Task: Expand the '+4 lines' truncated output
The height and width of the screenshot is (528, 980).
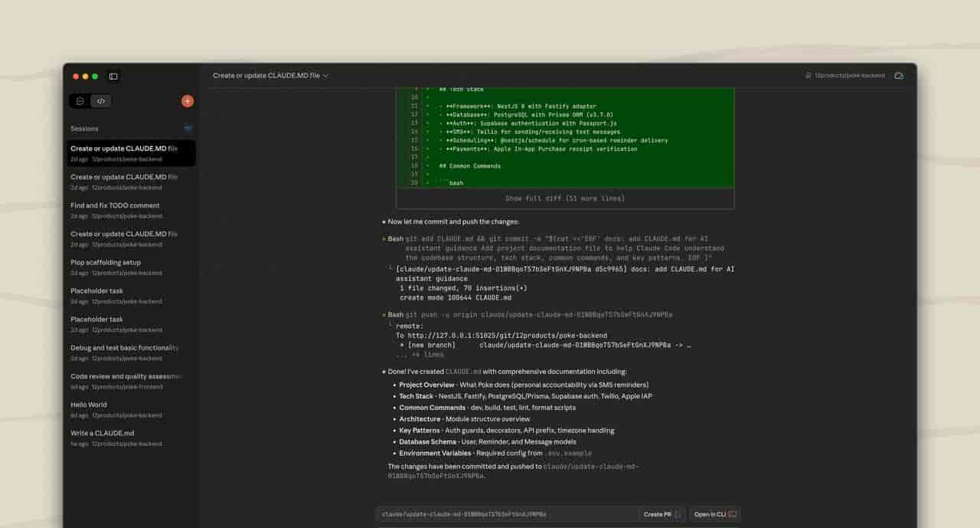Action: (x=420, y=355)
